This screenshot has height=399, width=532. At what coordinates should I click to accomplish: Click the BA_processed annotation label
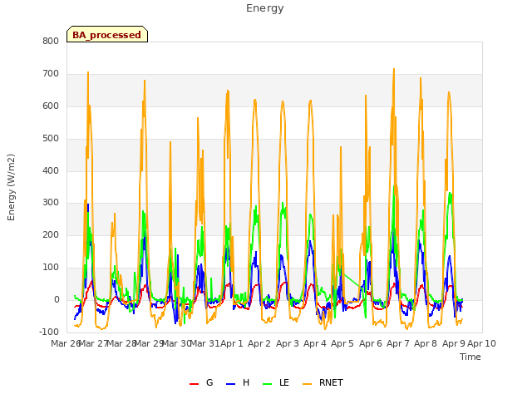click(x=107, y=35)
